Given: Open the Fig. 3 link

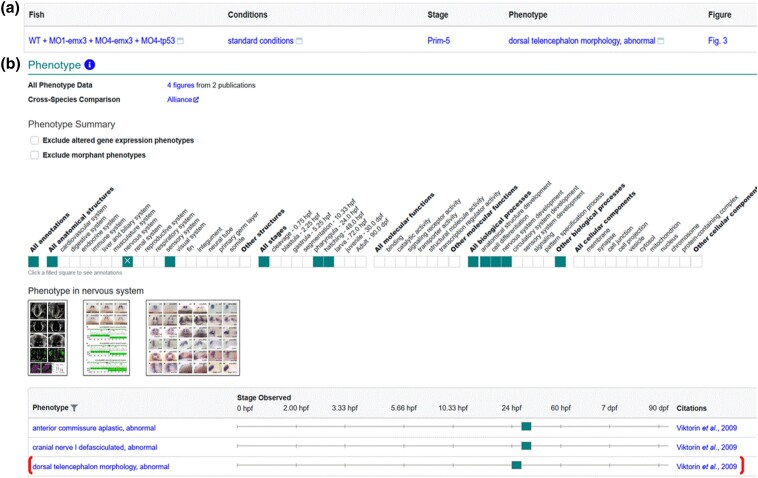Looking at the screenshot, I should pyautogui.click(x=717, y=41).
